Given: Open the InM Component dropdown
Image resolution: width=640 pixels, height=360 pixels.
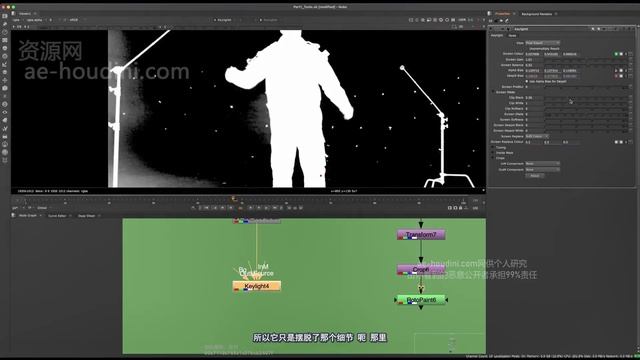Looking at the screenshot, I should pos(542,164).
